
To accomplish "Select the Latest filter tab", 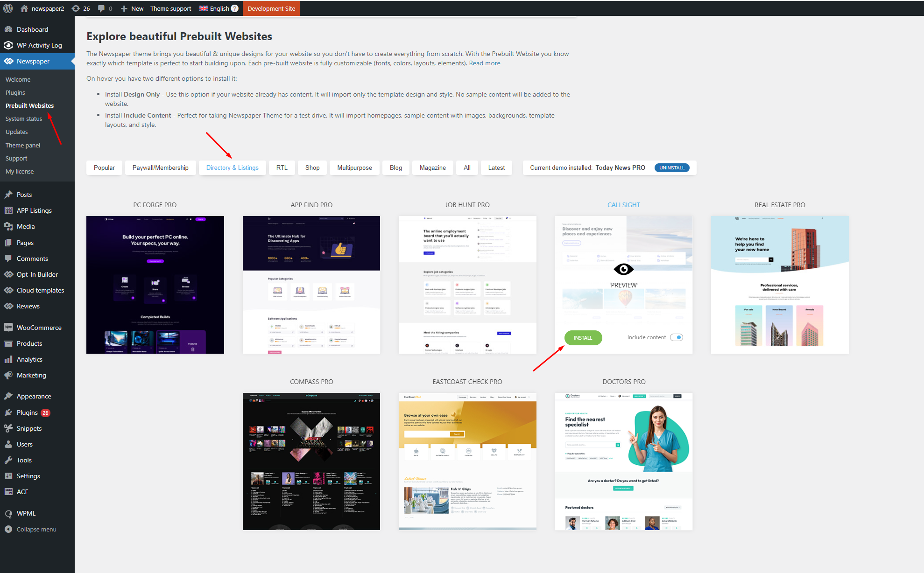I will tap(496, 168).
